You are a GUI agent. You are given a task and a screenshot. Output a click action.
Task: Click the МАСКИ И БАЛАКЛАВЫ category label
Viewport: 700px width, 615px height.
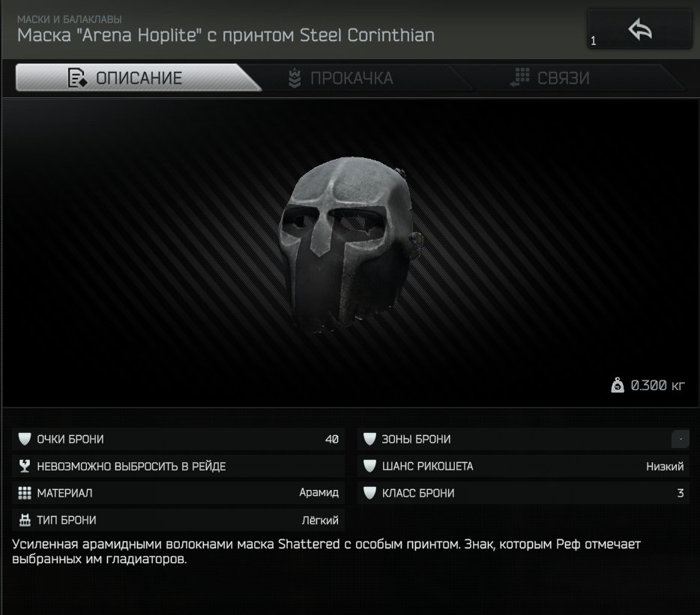(x=69, y=19)
